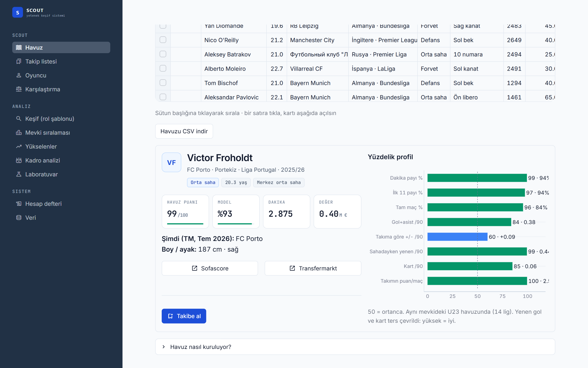
Task: Select the Alberto Moleiro row checkbox
Action: 163,68
